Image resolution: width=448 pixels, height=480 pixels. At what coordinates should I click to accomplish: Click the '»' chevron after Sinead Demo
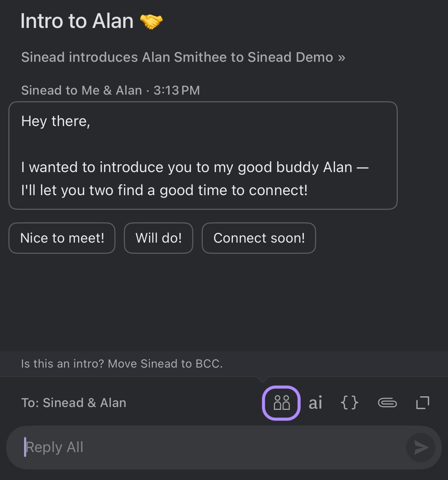(x=341, y=57)
